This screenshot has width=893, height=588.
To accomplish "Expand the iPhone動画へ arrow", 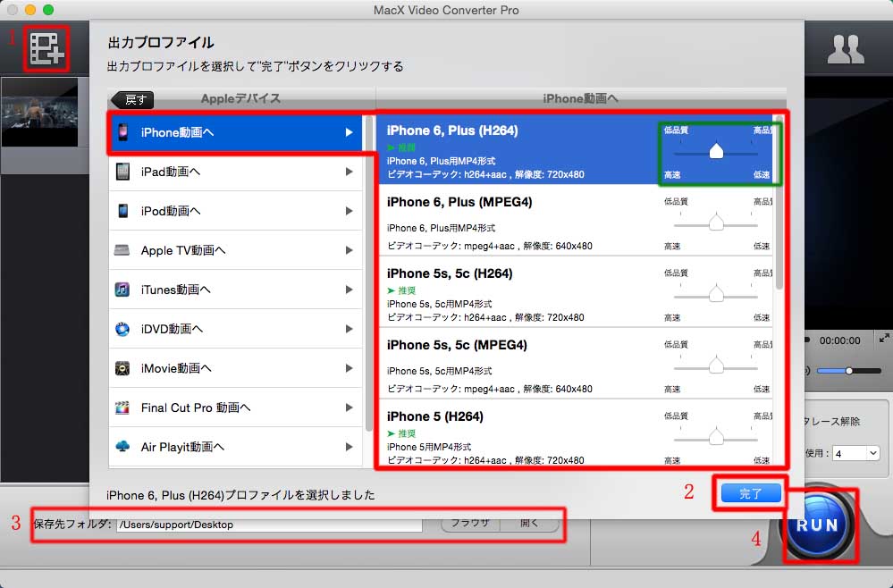I will 350,132.
